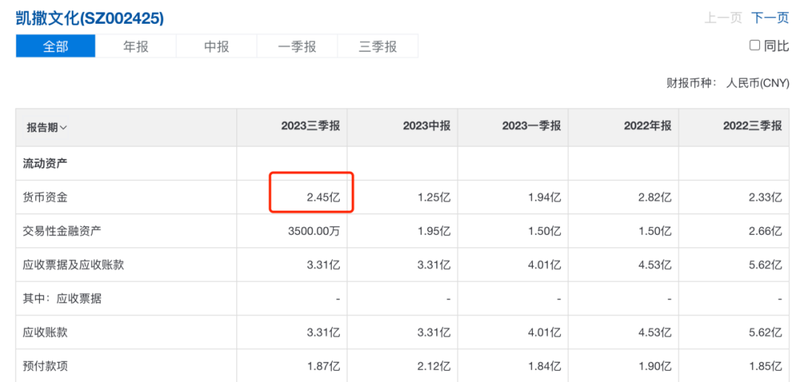Click the 货币资金 row label
The image size is (800, 382).
click(45, 197)
